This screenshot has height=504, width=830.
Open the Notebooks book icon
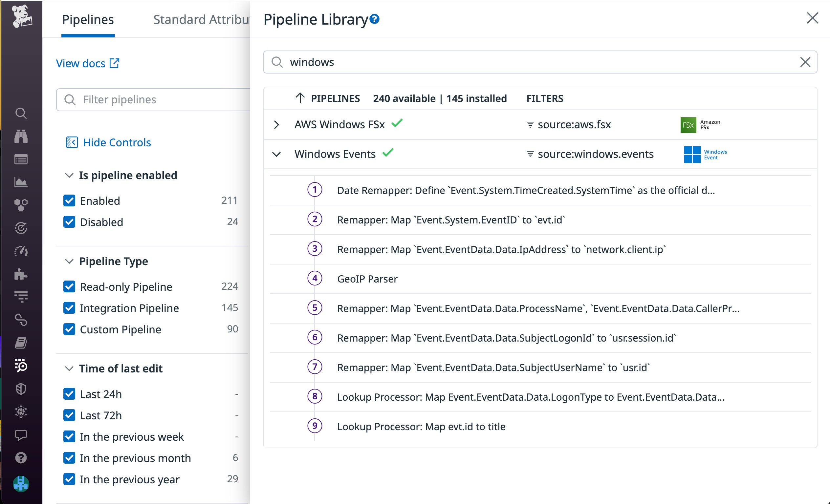21,343
